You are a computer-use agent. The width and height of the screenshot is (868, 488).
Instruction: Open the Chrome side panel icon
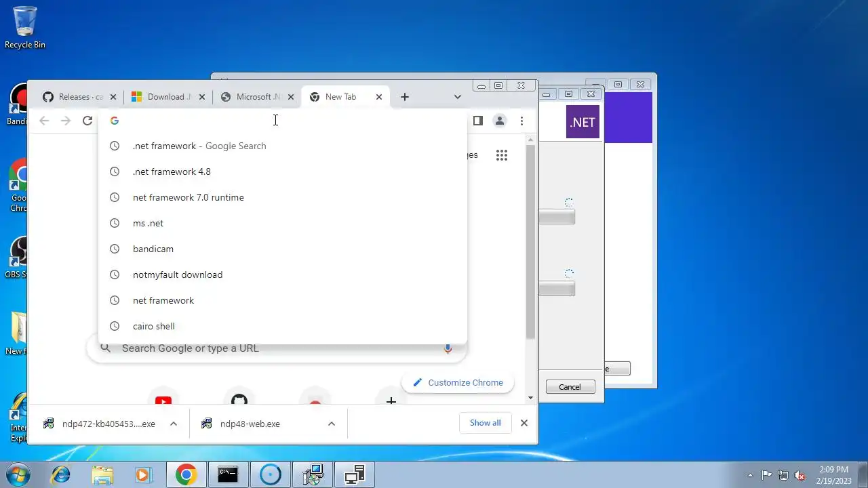pyautogui.click(x=478, y=121)
